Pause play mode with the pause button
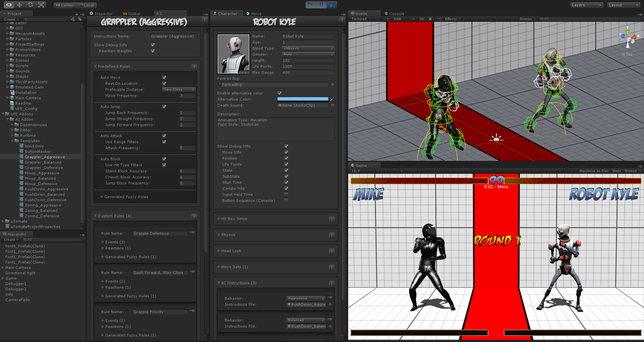644x342 pixels. 322,5
